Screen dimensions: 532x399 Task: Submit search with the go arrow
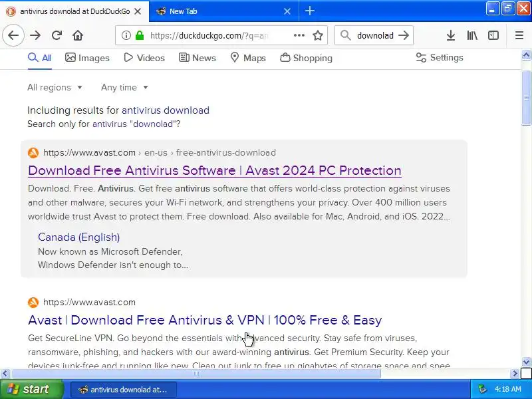point(404,35)
